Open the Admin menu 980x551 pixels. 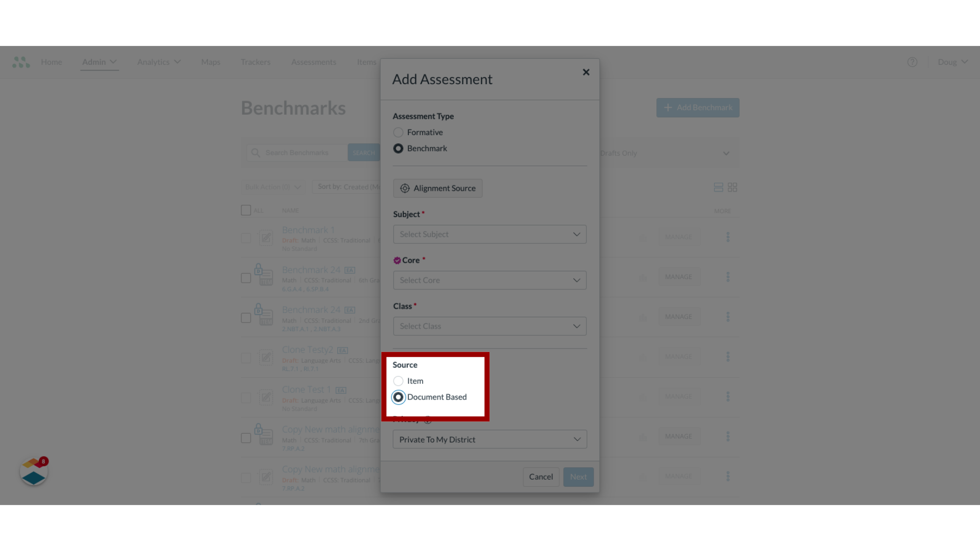click(99, 62)
